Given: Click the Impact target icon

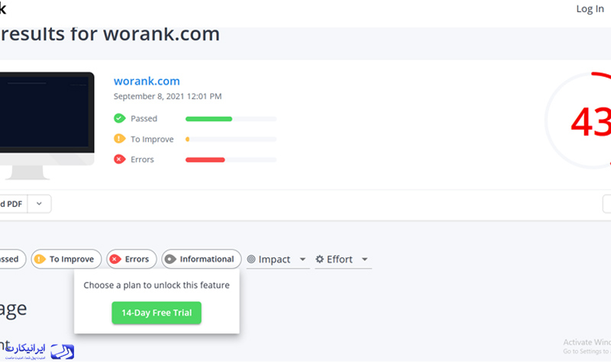Looking at the screenshot, I should (251, 259).
